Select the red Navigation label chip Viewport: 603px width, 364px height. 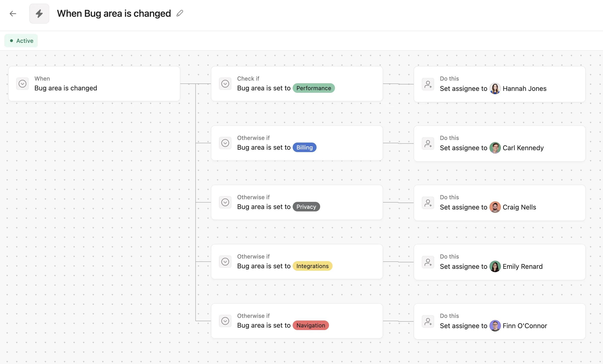point(311,325)
